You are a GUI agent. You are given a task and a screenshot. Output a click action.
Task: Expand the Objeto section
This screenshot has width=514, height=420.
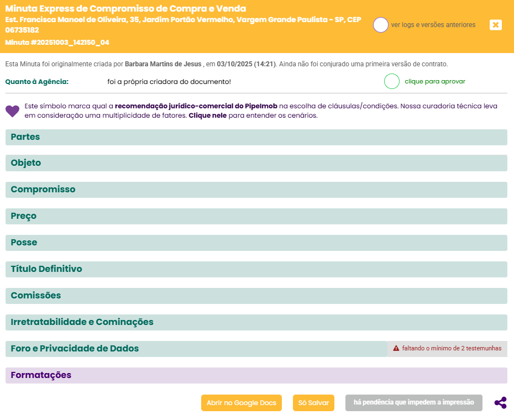[256, 163]
